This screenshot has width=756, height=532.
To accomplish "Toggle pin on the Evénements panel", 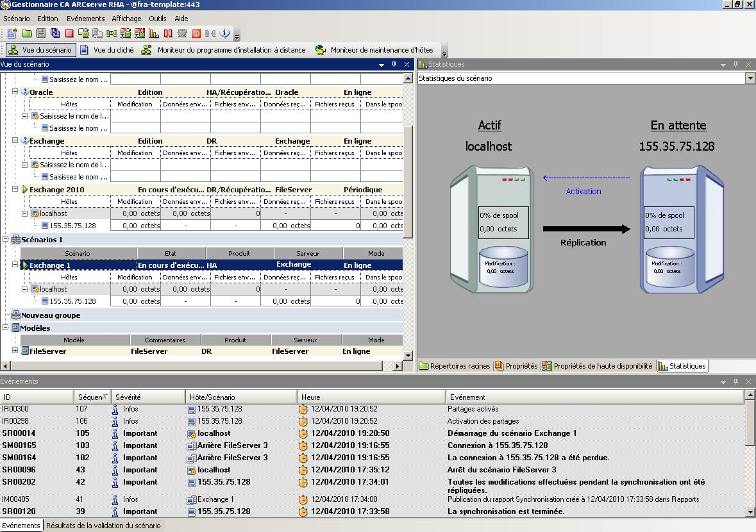I will click(x=736, y=381).
